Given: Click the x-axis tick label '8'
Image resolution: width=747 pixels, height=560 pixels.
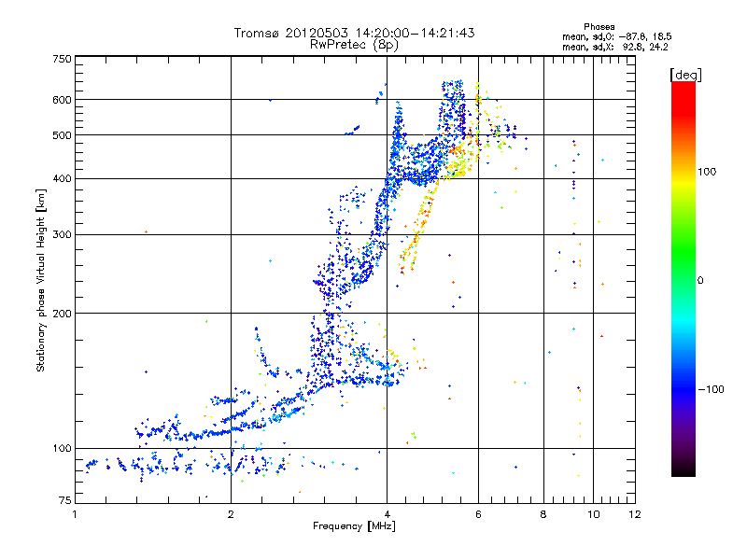Looking at the screenshot, I should click(x=543, y=514).
